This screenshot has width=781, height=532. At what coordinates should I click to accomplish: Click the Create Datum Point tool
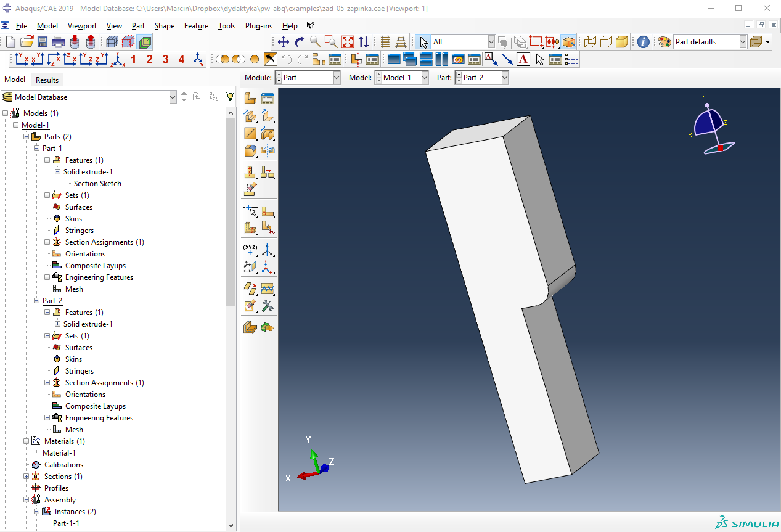point(250,249)
